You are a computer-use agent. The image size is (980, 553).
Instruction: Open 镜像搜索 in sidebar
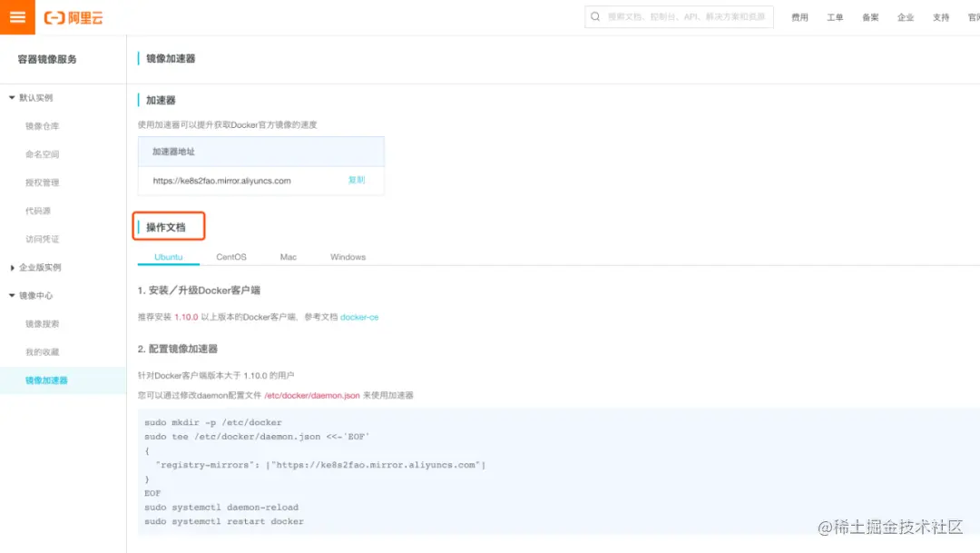[x=42, y=323]
